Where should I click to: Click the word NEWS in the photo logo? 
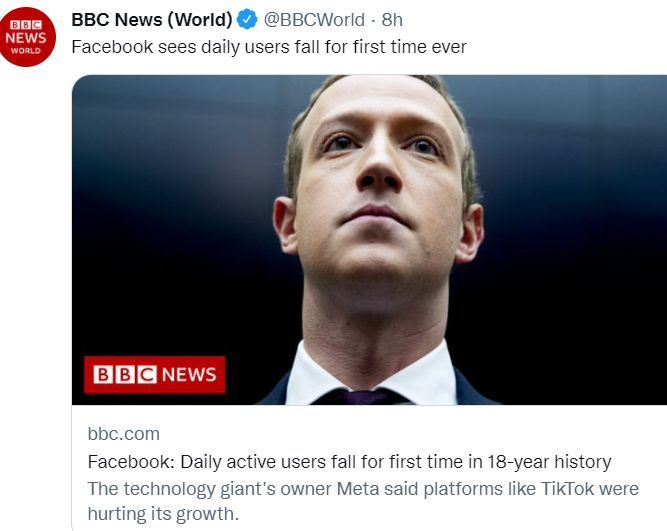click(x=188, y=374)
